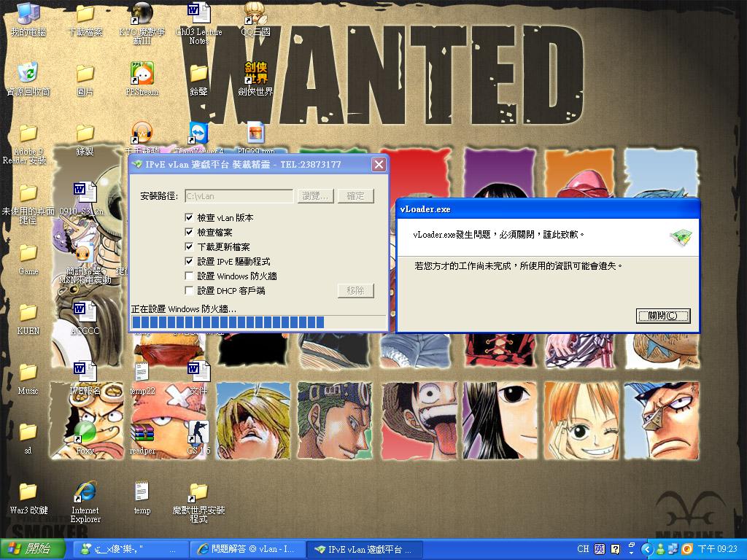The image size is (747, 560).
Task: Toggle the 檢查檔案 checkbox
Action: [x=189, y=233]
